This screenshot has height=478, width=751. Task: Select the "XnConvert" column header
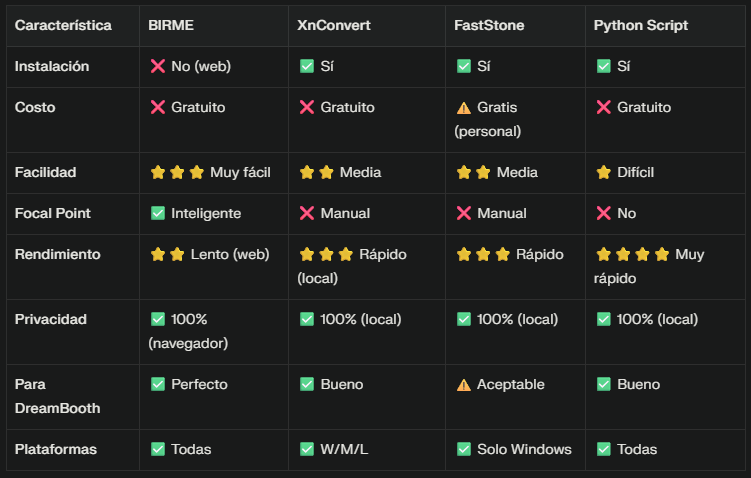click(334, 25)
